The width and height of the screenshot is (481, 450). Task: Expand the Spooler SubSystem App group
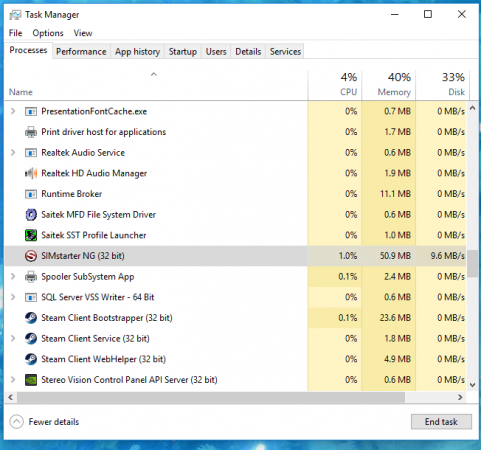tap(13, 276)
